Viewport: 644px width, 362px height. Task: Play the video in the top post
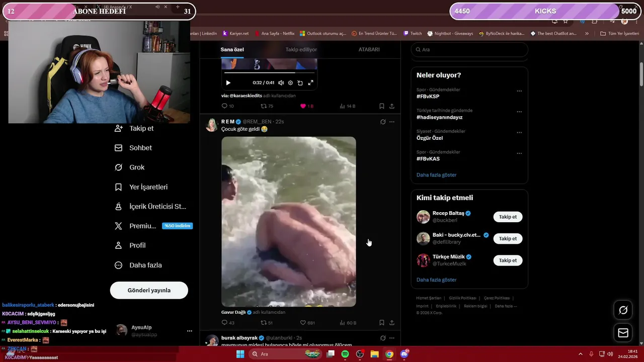tap(228, 83)
